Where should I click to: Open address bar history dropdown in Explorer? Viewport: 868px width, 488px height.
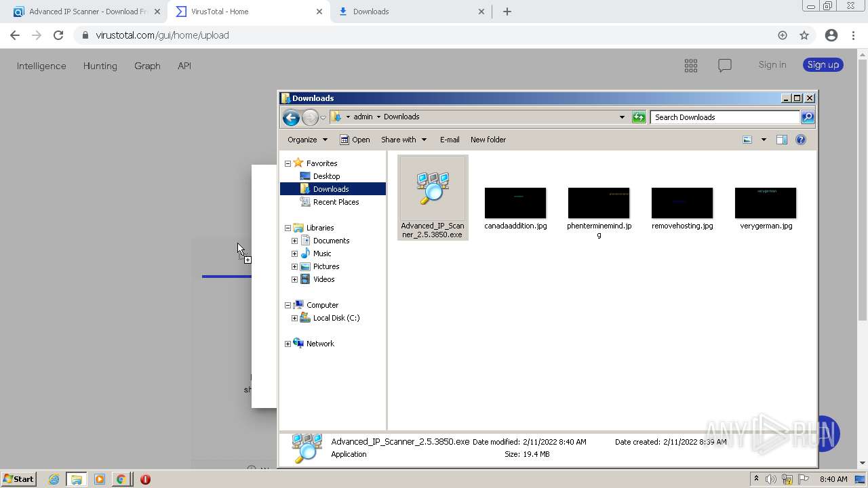[x=622, y=117]
